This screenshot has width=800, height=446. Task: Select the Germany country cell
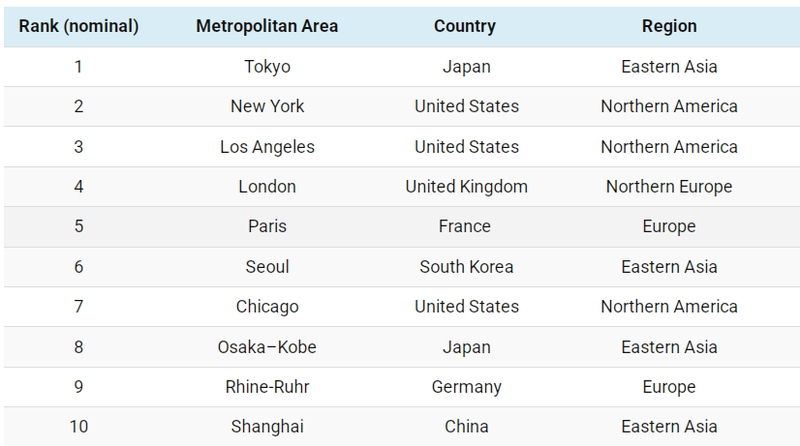(x=466, y=387)
